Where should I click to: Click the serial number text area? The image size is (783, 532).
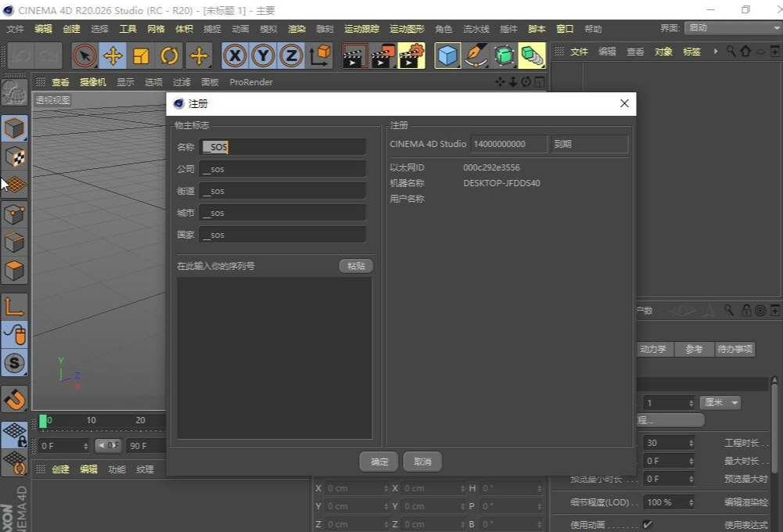click(x=275, y=358)
